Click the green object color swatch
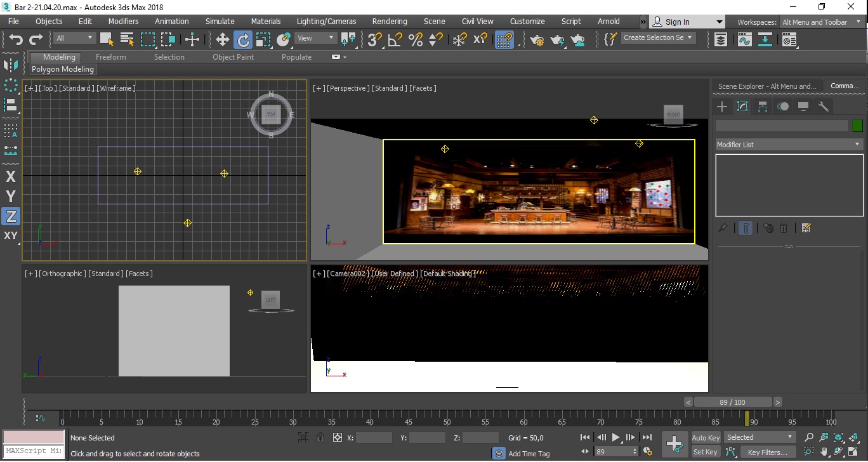The image size is (868, 462). point(858,126)
